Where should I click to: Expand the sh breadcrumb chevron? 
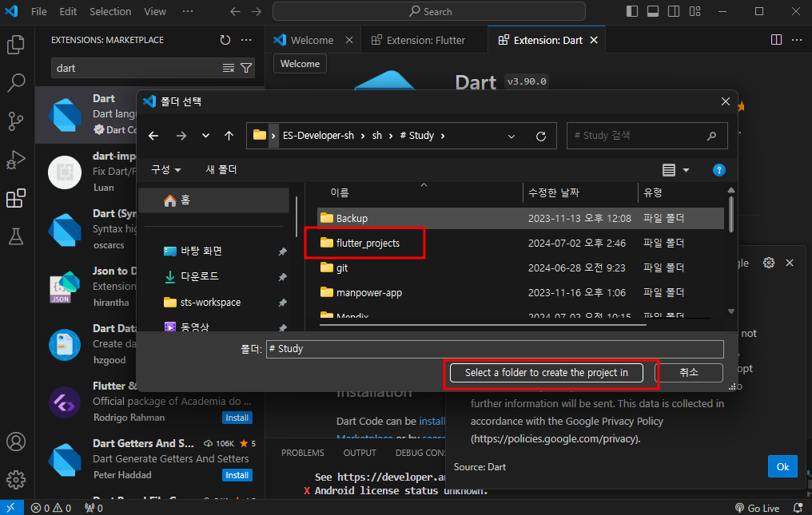390,136
